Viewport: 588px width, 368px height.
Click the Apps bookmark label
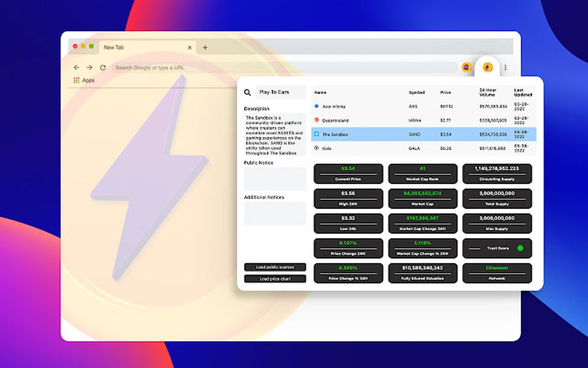[88, 80]
